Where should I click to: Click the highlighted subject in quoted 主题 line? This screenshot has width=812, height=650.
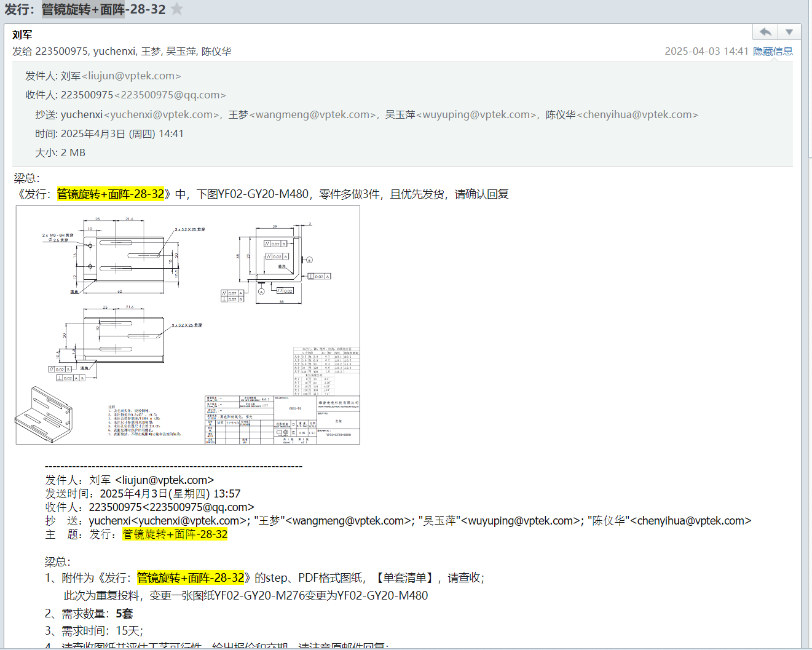(175, 534)
